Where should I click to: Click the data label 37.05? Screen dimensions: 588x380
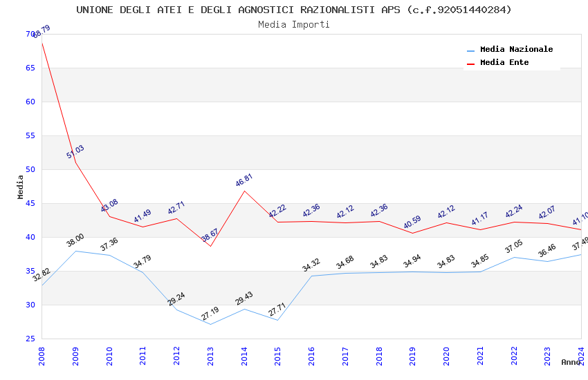[514, 247]
